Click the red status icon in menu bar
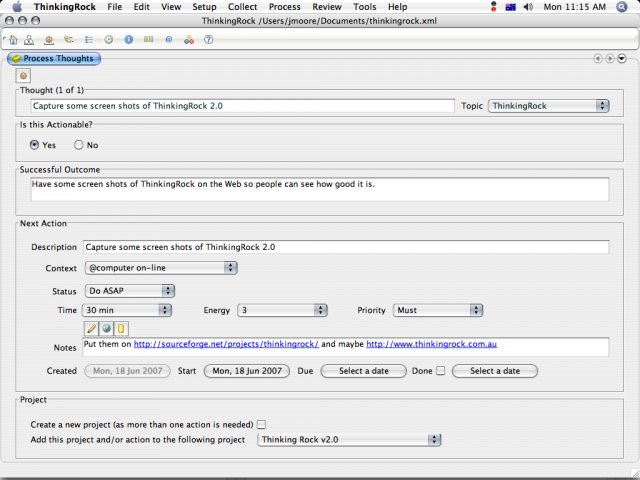The height and width of the screenshot is (480, 640). click(x=493, y=7)
